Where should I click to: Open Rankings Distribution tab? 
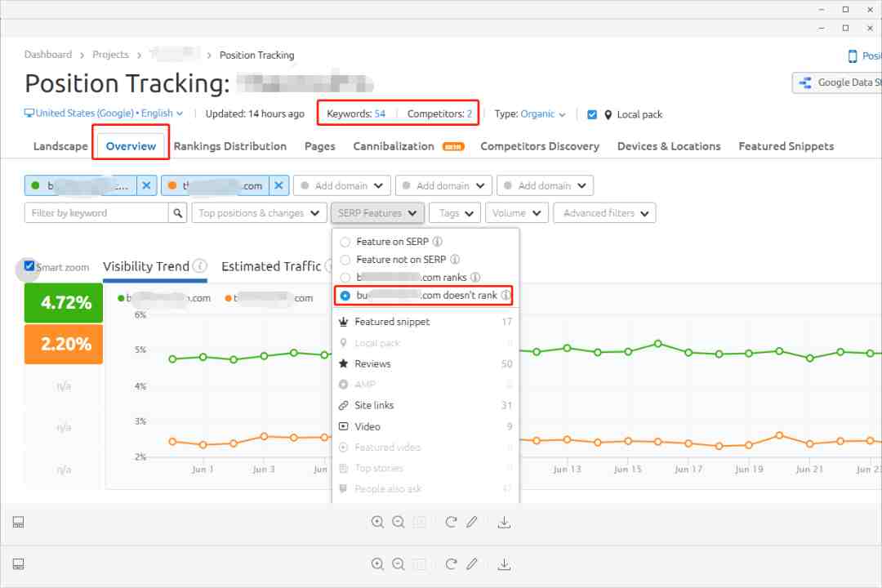click(x=230, y=146)
